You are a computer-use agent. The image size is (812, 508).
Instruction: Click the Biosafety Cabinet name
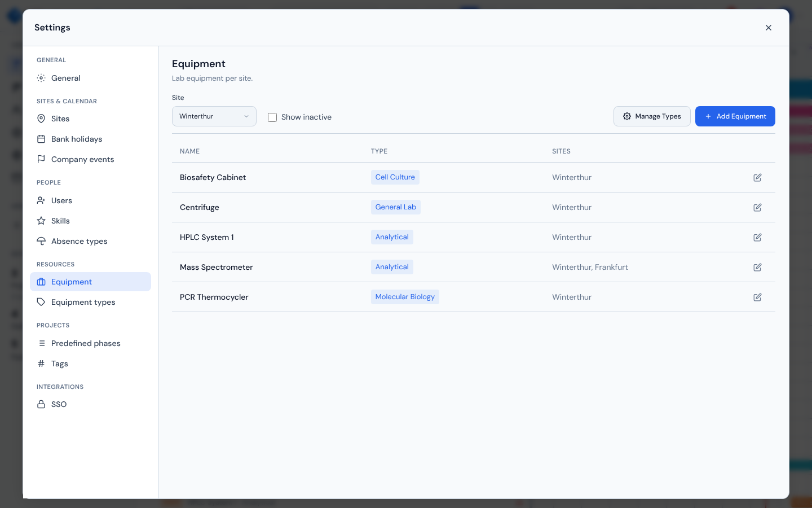pos(213,177)
